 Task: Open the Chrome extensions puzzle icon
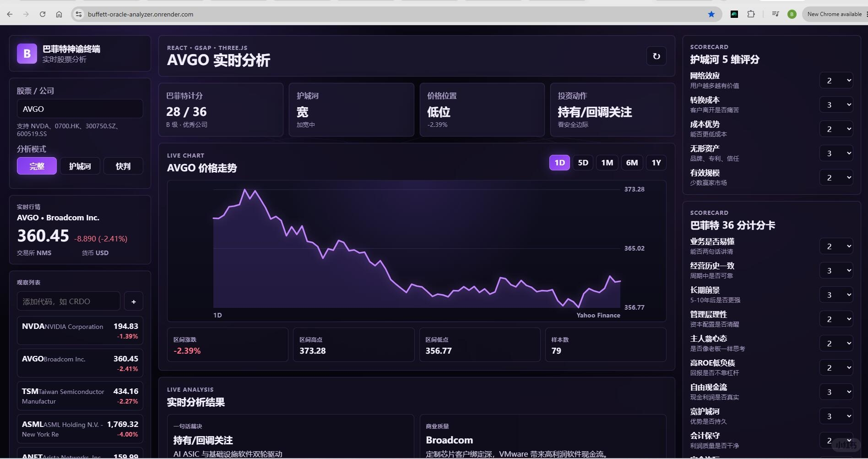pyautogui.click(x=751, y=14)
